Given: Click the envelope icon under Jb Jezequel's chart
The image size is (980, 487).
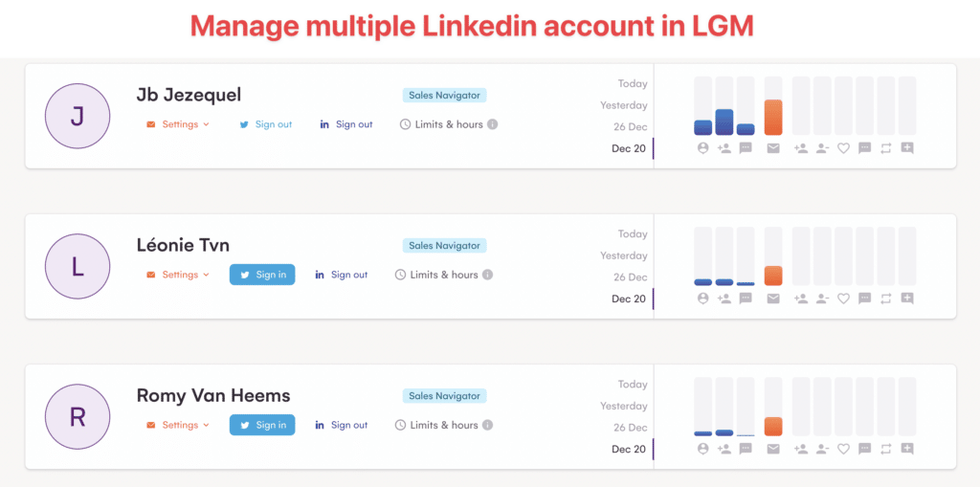Looking at the screenshot, I should tap(773, 148).
